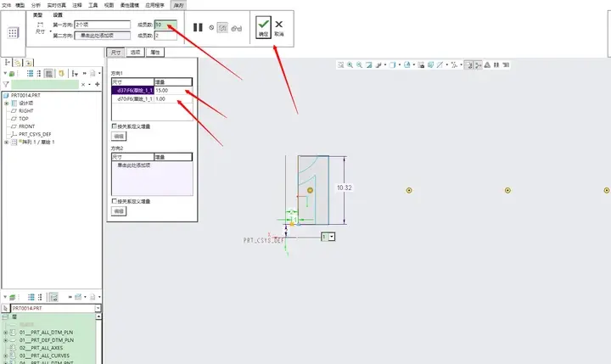Click the pattern grid icon at the ribbon's left end
Image resolution: width=611 pixels, height=364 pixels.
point(13,33)
